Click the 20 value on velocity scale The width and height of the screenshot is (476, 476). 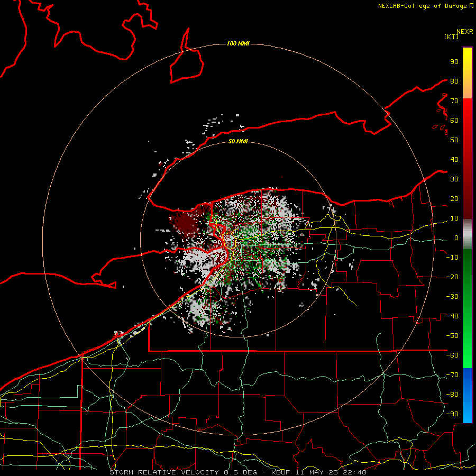454,199
